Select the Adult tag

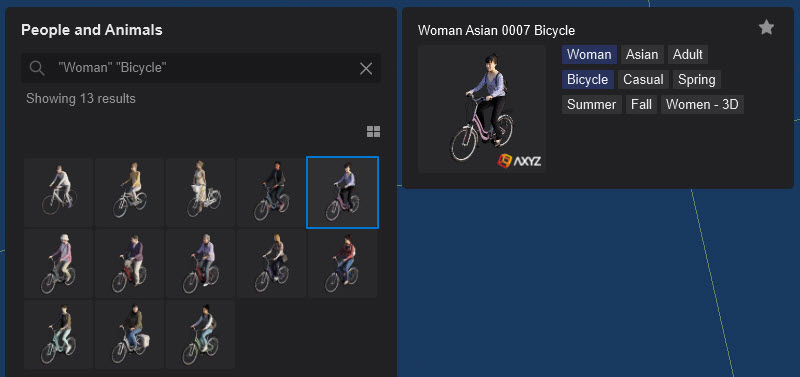click(688, 55)
